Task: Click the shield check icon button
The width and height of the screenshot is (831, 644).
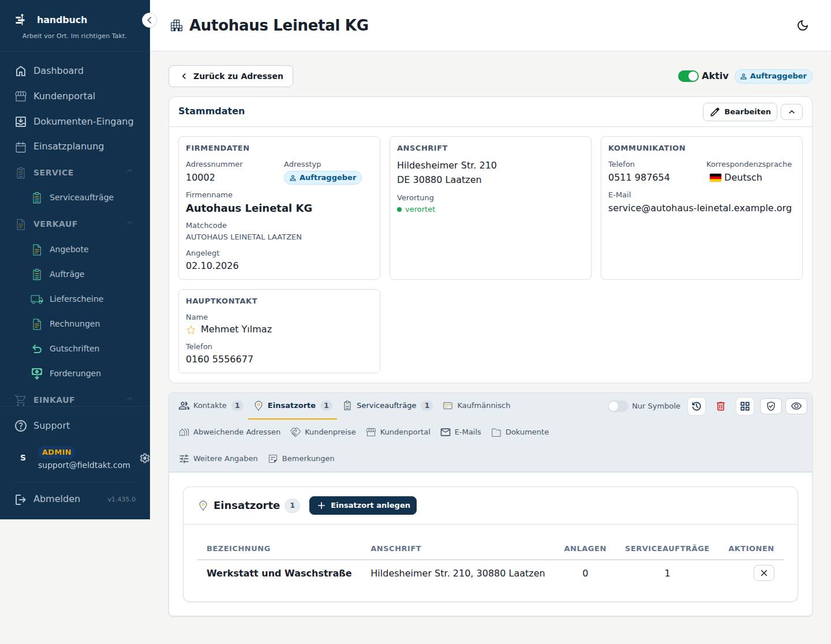Action: click(x=771, y=406)
